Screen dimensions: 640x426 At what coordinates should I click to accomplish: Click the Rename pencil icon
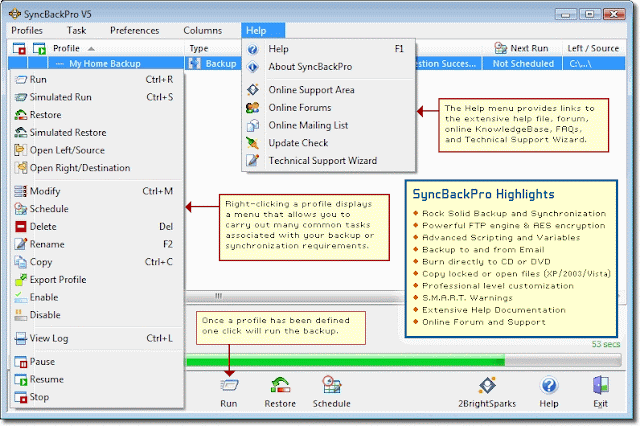[20, 244]
